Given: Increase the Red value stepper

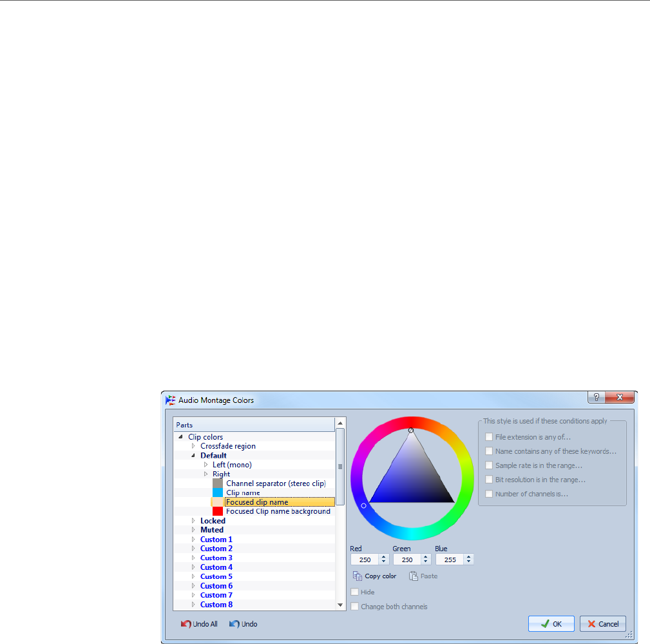Looking at the screenshot, I should click(x=384, y=557).
